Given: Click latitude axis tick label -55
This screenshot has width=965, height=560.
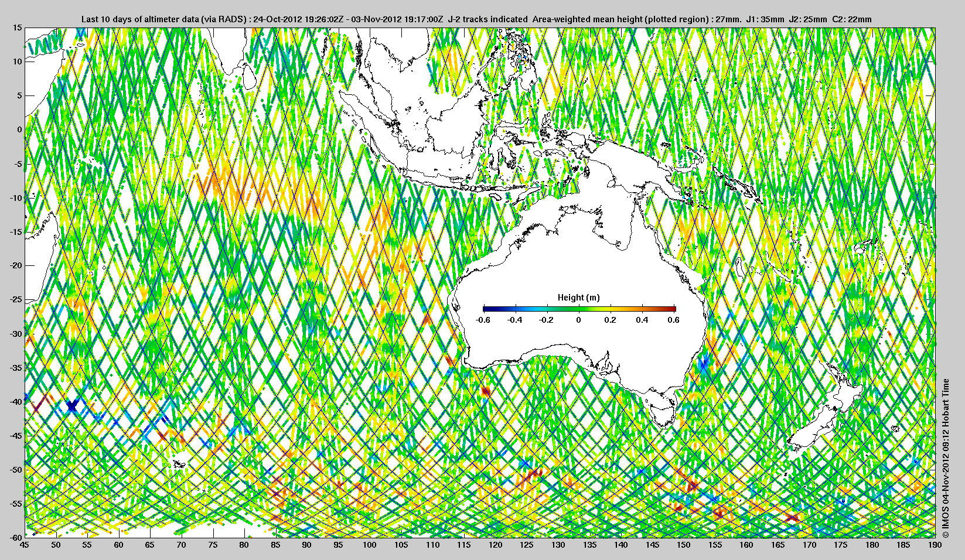Looking at the screenshot, I should click(16, 504).
